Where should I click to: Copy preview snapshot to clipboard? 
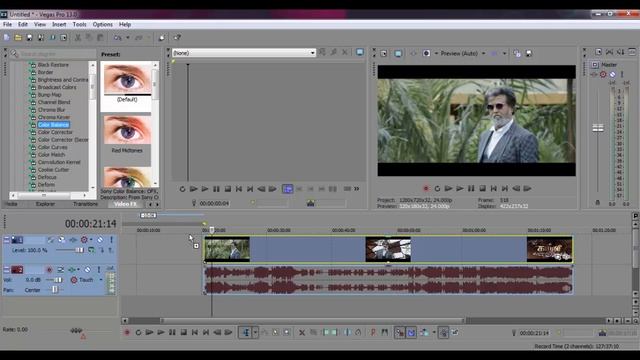pos(517,53)
